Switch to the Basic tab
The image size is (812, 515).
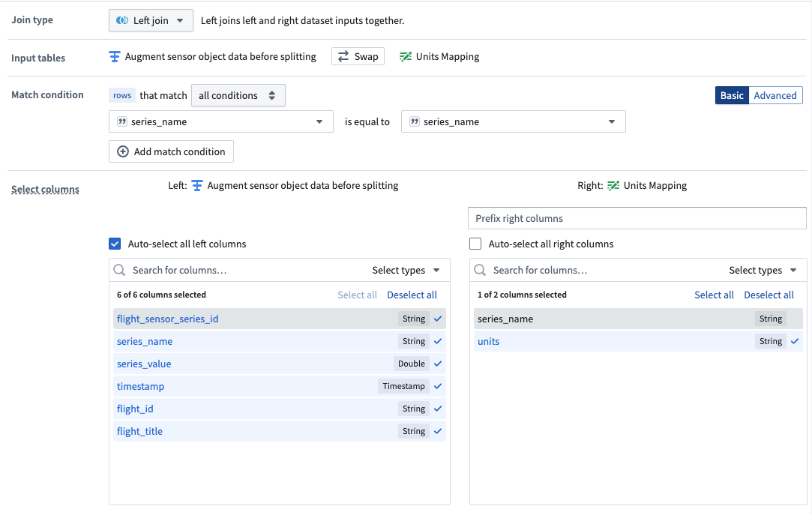(732, 95)
